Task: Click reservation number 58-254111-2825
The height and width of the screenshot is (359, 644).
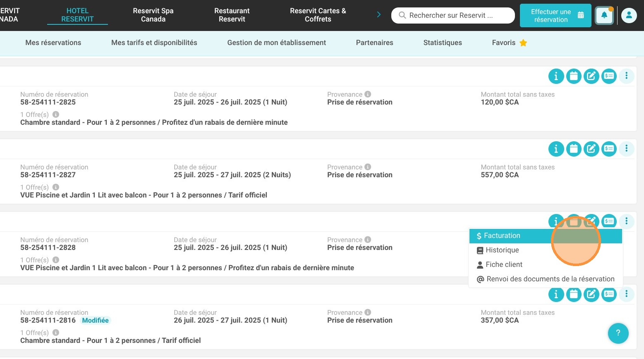Action: point(48,102)
